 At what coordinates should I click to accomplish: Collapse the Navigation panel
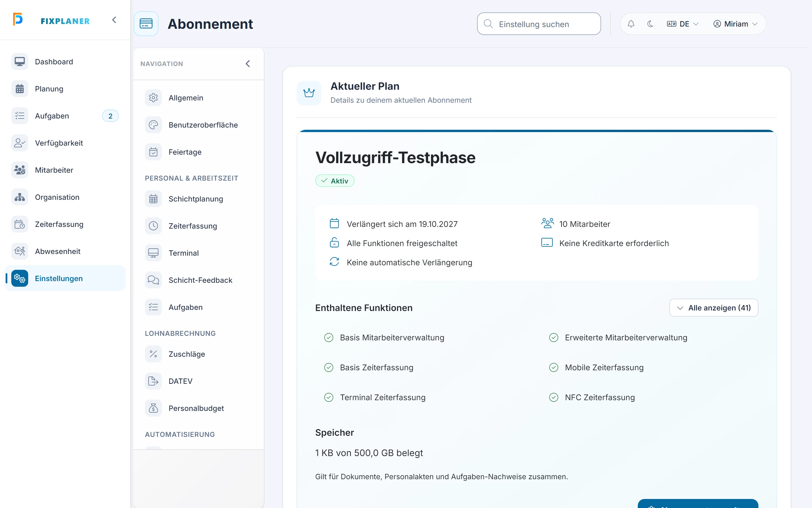click(248, 64)
